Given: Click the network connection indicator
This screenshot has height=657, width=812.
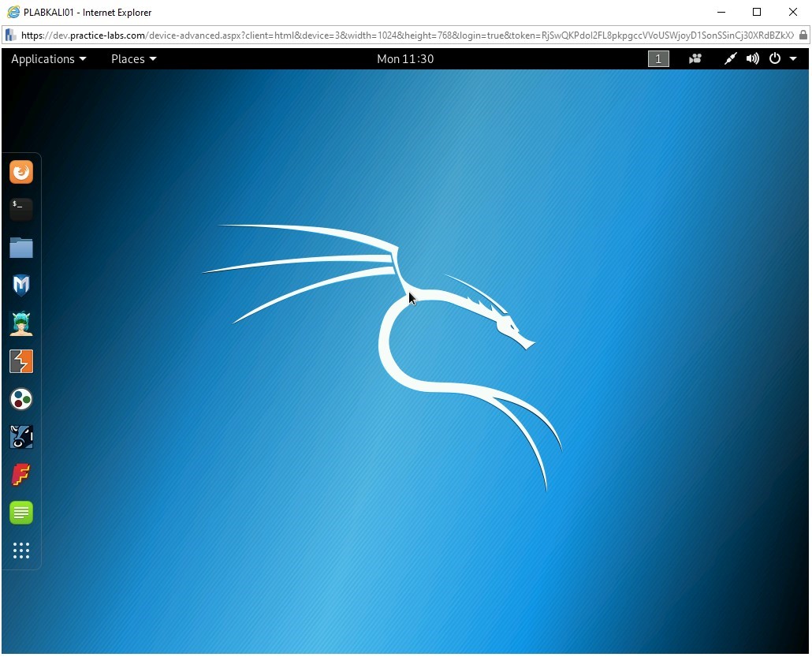Looking at the screenshot, I should (729, 58).
